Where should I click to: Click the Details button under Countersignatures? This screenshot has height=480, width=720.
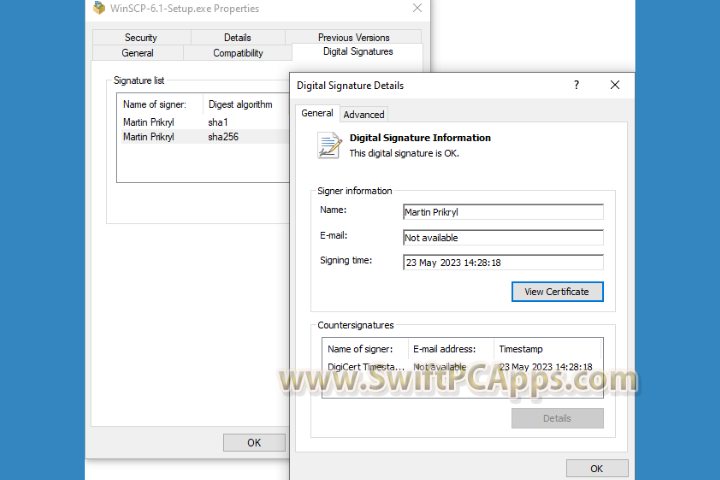pos(557,418)
